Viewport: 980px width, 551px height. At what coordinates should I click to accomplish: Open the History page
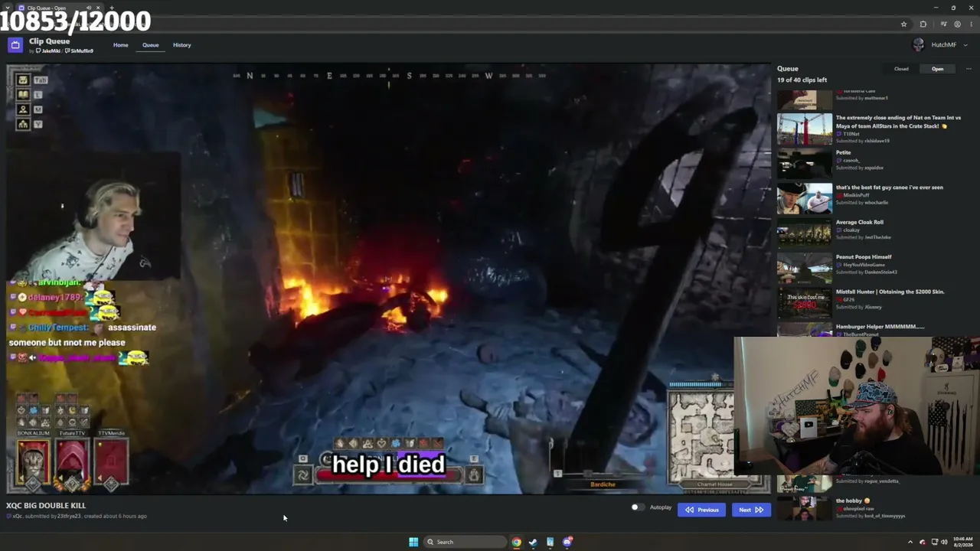(181, 45)
